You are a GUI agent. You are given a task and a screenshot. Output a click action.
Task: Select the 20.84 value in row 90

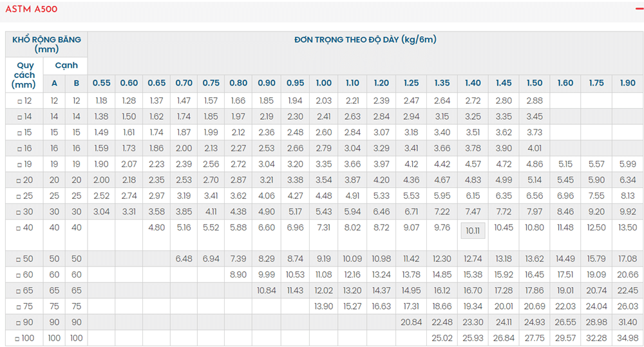[x=411, y=322]
